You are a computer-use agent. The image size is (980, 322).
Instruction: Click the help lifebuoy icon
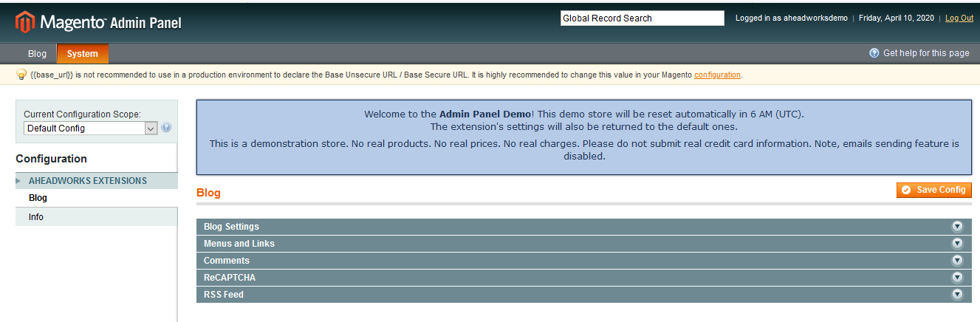point(874,53)
